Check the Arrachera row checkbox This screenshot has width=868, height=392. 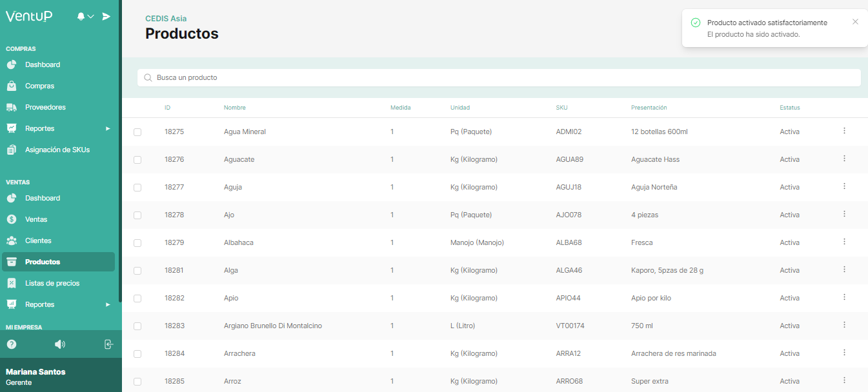[x=137, y=354]
